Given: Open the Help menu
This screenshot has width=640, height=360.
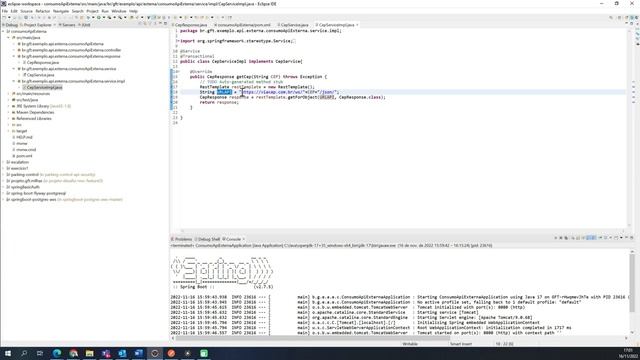Looking at the screenshot, I should point(133,11).
